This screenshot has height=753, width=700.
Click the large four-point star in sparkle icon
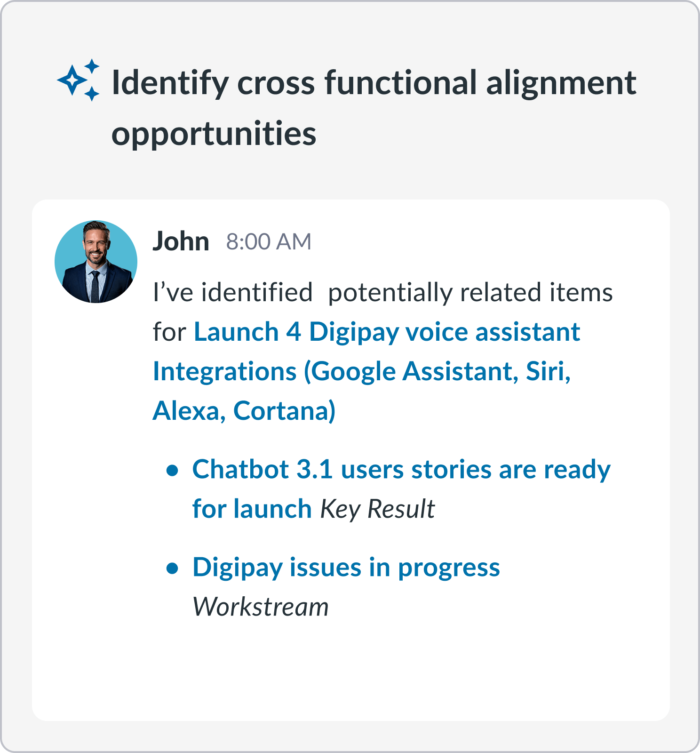tap(72, 80)
